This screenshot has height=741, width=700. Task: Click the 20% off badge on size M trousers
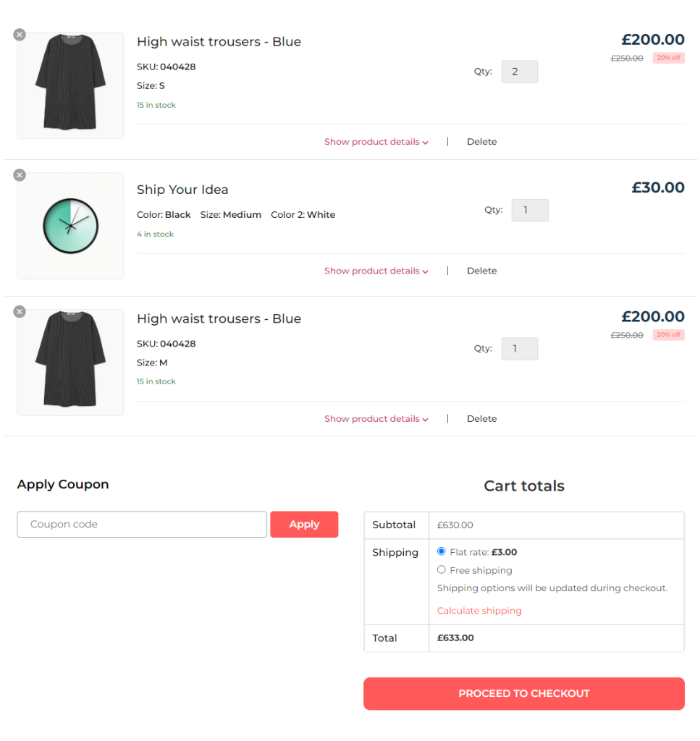pyautogui.click(x=668, y=334)
